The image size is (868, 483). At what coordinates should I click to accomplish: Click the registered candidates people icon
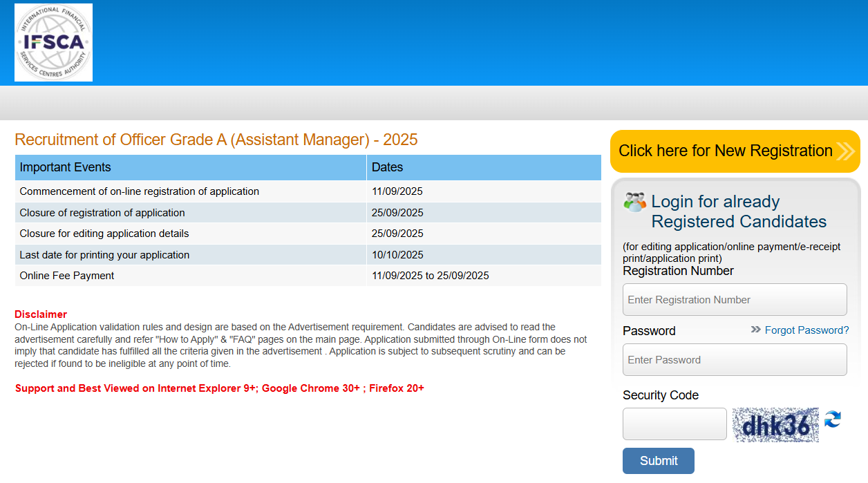click(634, 202)
